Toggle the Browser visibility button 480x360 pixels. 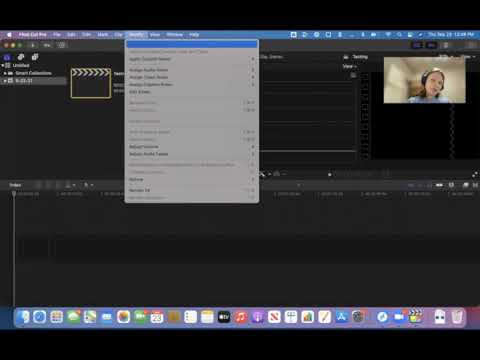[x=417, y=45]
